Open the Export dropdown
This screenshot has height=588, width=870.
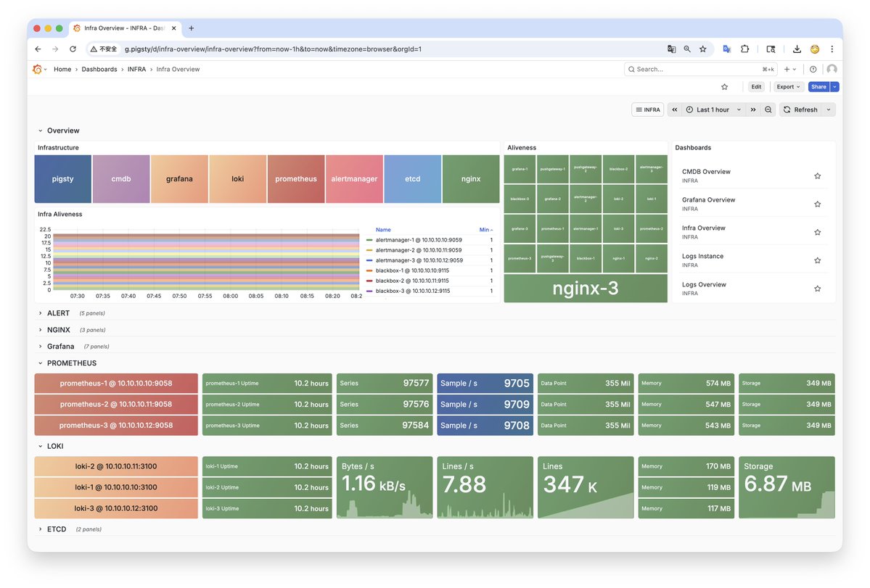click(788, 87)
